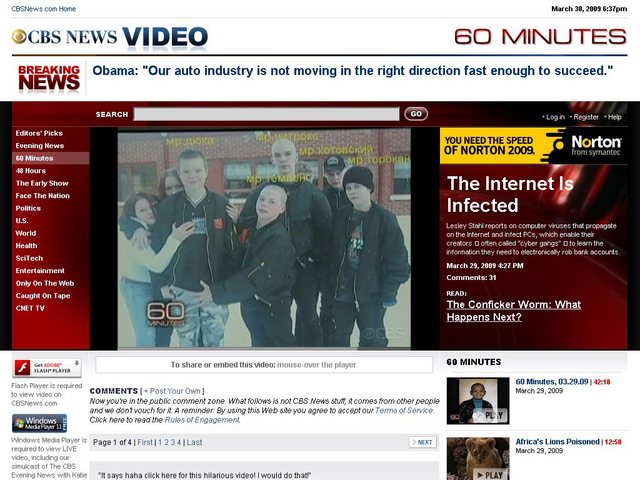640x480 pixels.
Task: Click into the search text field
Action: click(267, 114)
